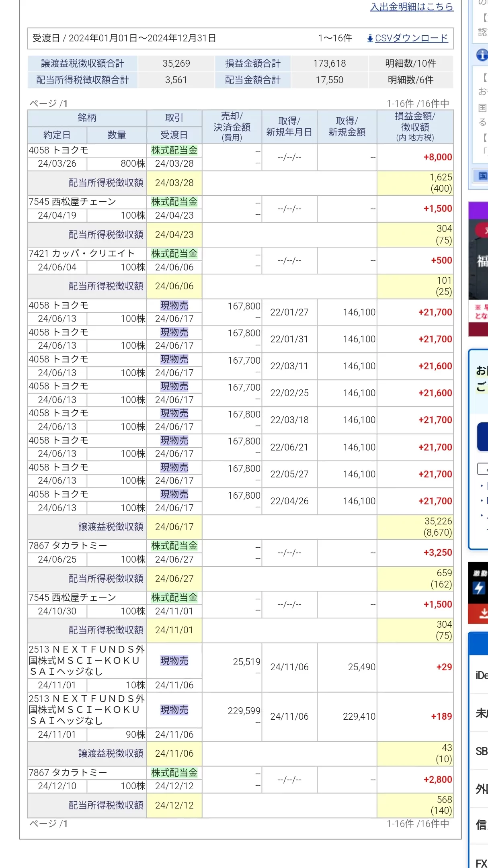Open the iDeCo item in sidebar menu
488x868 pixels.
tap(481, 675)
